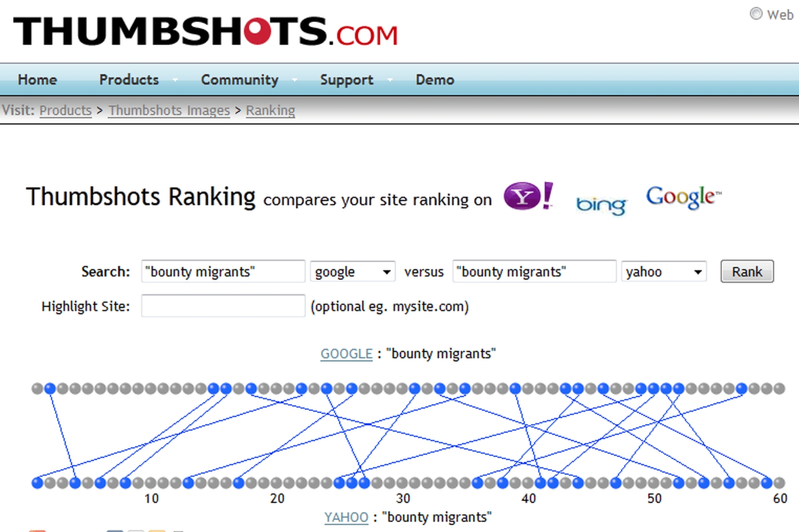Click the Yahoo logo icon
The height and width of the screenshot is (532, 799).
coord(528,196)
